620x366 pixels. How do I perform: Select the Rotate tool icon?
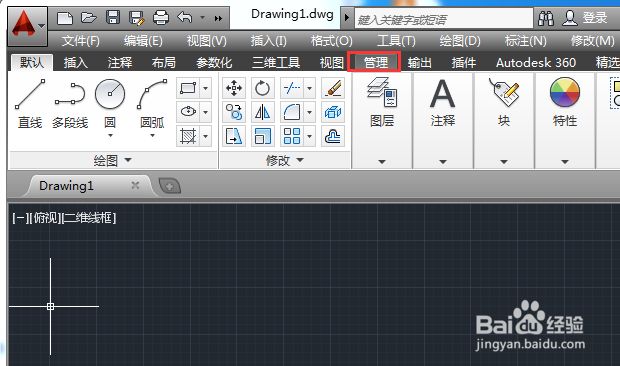(263, 88)
